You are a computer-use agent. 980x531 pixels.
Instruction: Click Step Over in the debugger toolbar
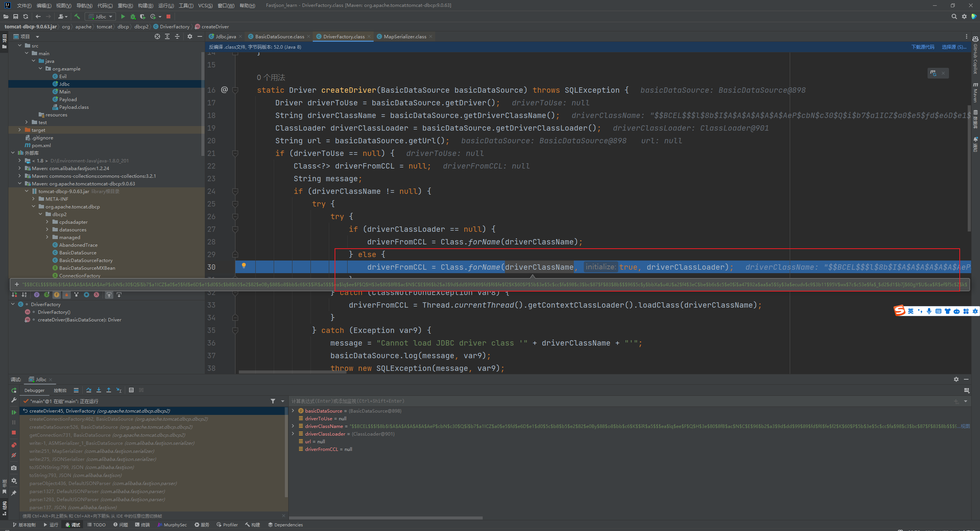click(89, 390)
